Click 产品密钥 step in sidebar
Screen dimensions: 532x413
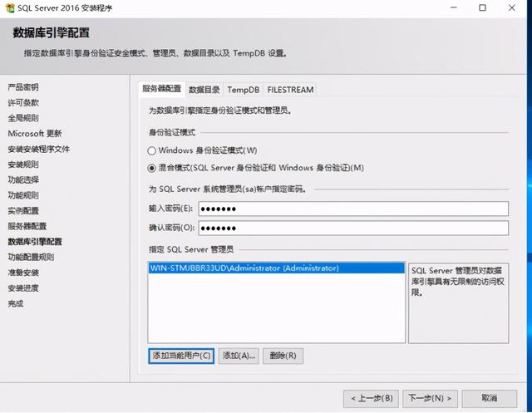[23, 87]
